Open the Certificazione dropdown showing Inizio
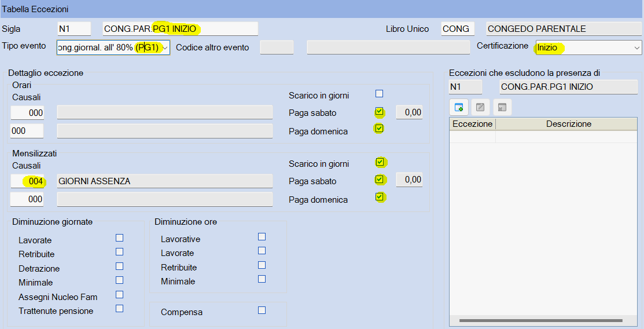The width and height of the screenshot is (644, 329). point(636,47)
